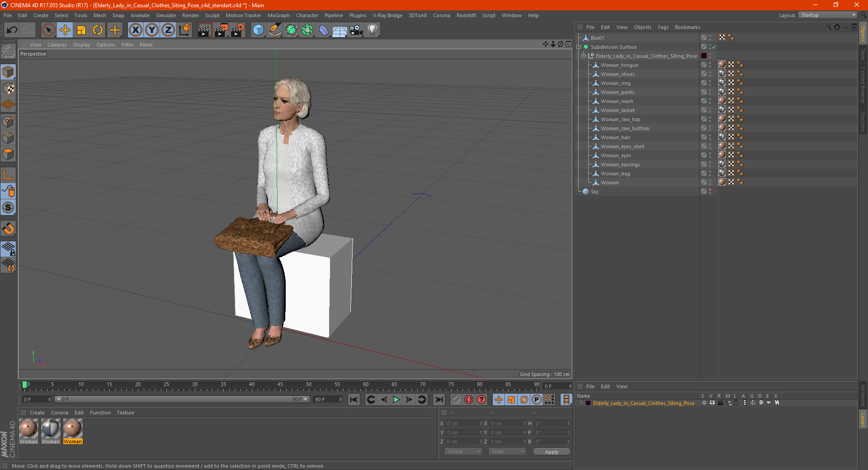
Task: Open the Simulate menu
Action: [x=166, y=15]
